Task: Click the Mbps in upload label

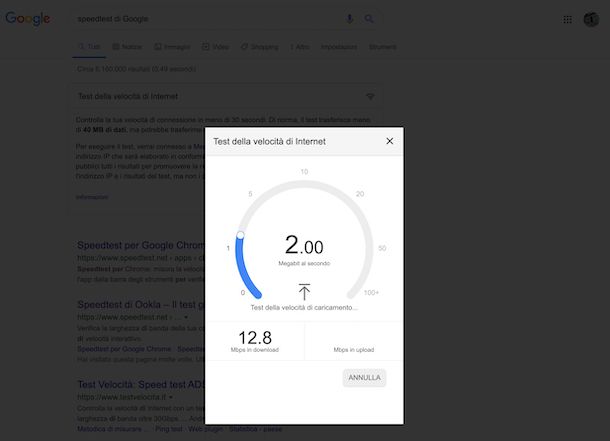Action: pos(354,350)
